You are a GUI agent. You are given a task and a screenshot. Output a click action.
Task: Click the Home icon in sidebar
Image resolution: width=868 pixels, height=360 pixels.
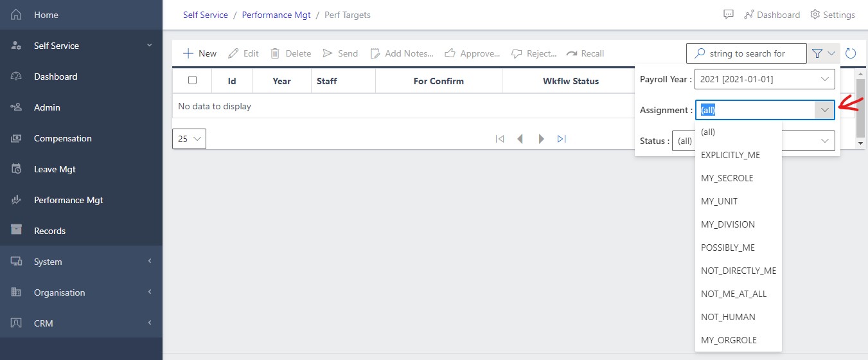(17, 15)
